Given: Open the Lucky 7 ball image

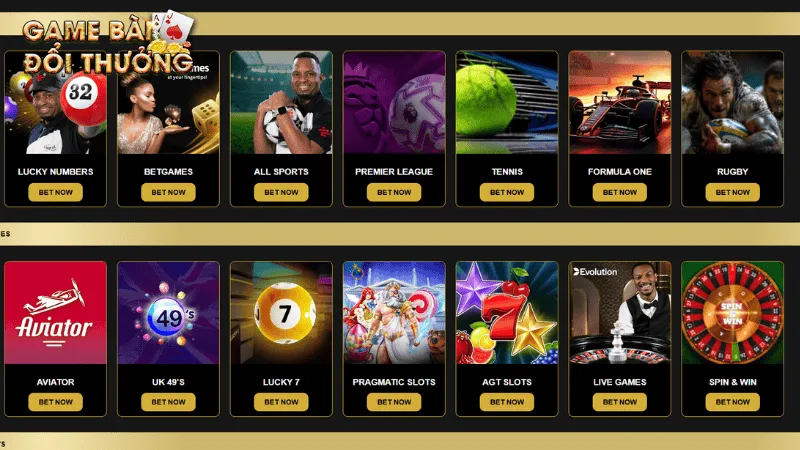Looking at the screenshot, I should click(x=281, y=313).
